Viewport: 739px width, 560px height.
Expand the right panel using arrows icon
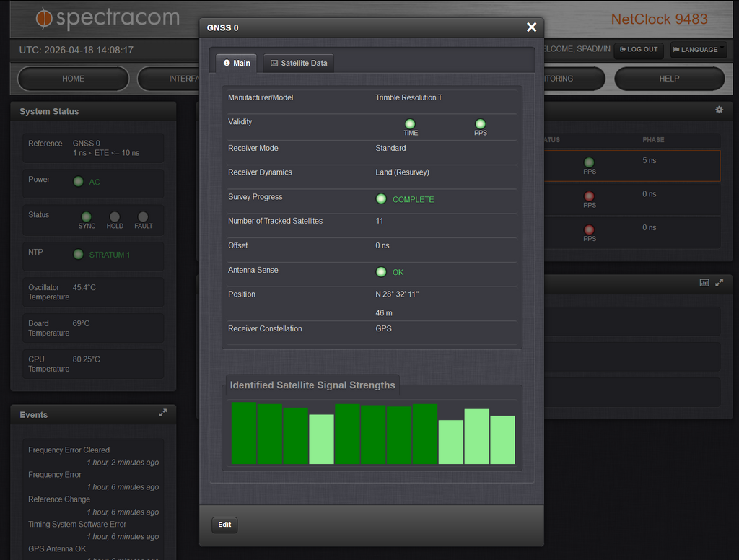(719, 283)
